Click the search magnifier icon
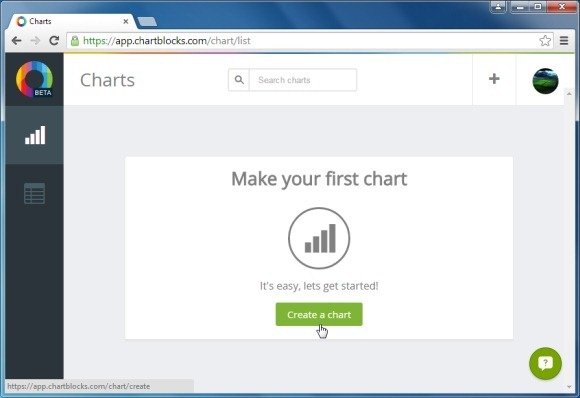 click(239, 80)
